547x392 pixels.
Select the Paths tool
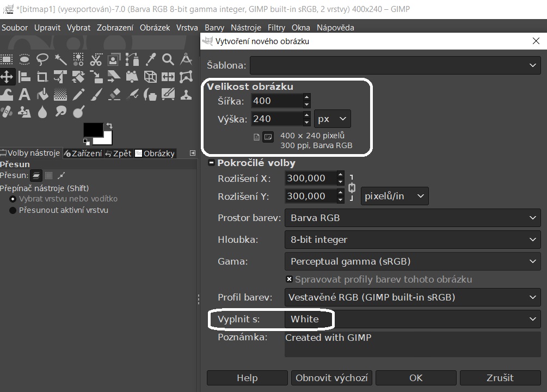click(132, 60)
